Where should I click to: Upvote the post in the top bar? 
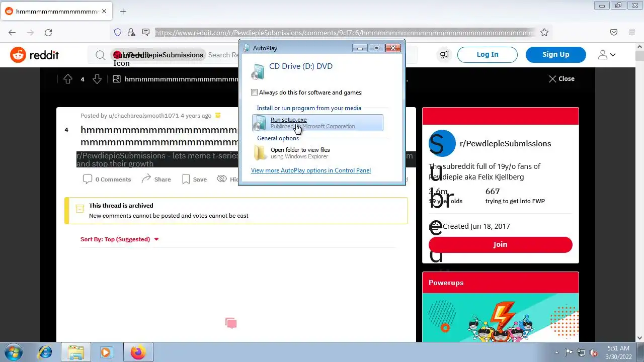pyautogui.click(x=68, y=79)
